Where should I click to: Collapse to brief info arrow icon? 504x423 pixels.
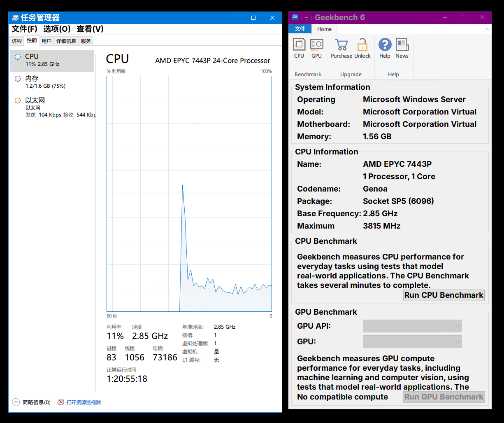point(16,402)
